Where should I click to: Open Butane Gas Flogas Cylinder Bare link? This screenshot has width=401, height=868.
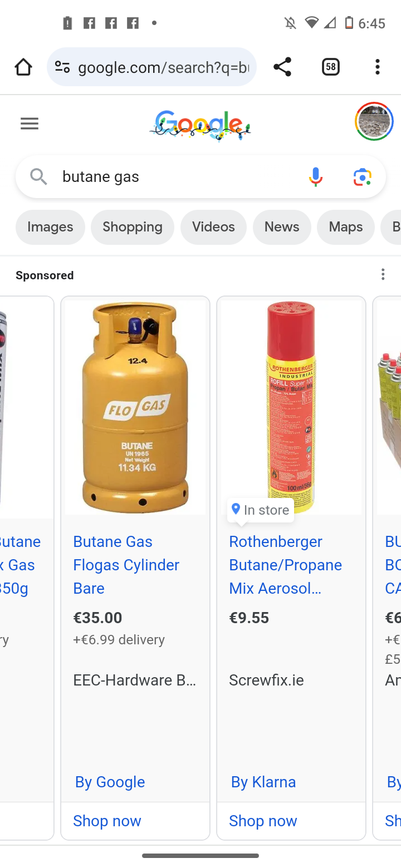126,565
